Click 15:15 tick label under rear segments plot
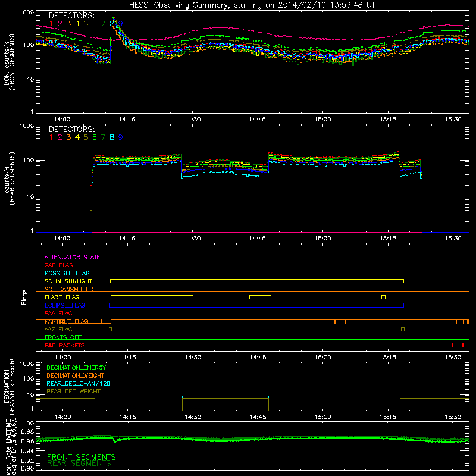This screenshot has width=476, height=476. click(x=388, y=239)
